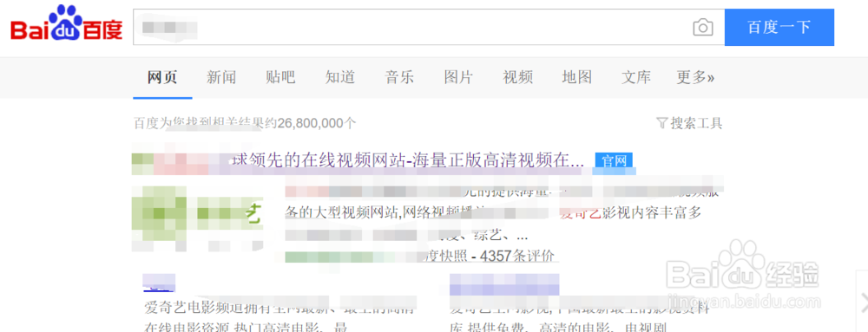Open the 4357条评价 reviews link
The width and height of the screenshot is (868, 332).
517,256
